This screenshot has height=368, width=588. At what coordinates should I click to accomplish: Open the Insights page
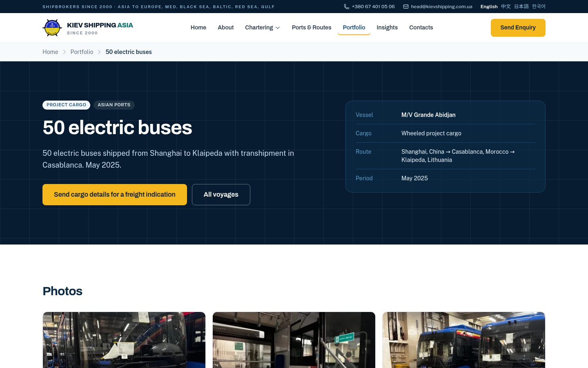coord(387,27)
